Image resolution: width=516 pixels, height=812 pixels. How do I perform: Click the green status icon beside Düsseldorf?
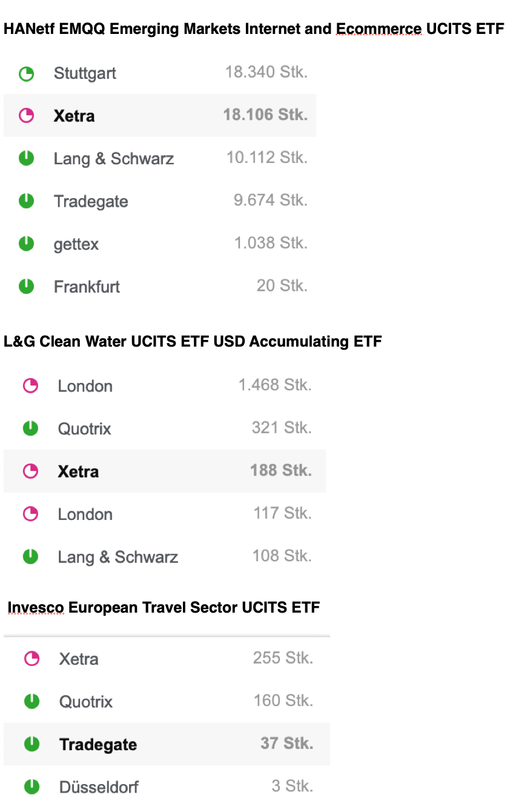point(31,787)
